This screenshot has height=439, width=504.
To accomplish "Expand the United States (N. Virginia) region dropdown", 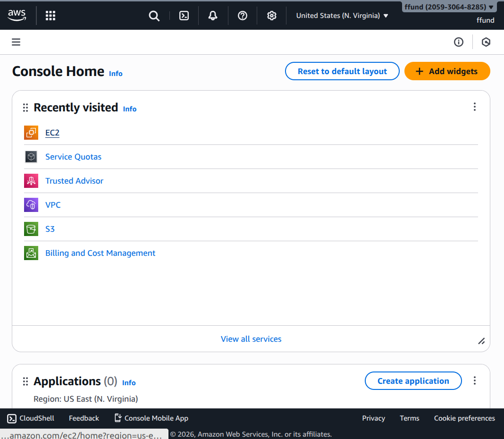I will (x=342, y=16).
